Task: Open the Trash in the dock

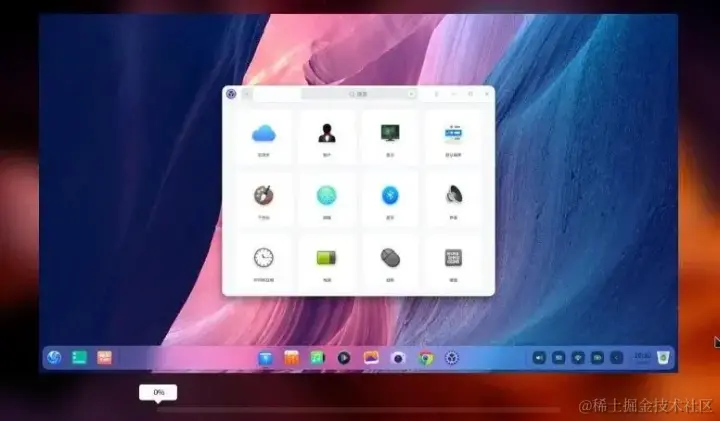Action: coord(663,358)
